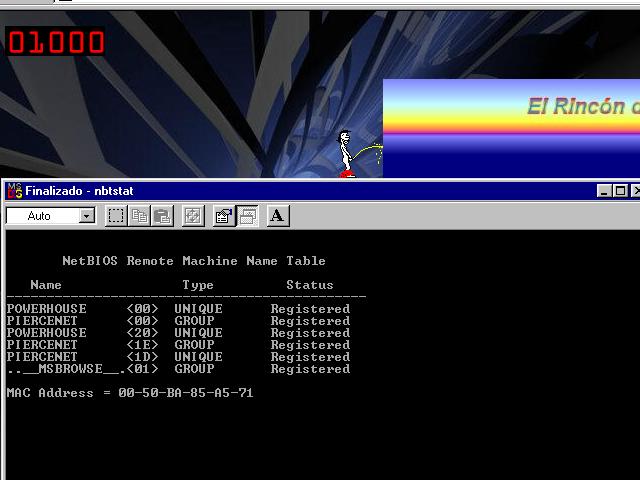Click MAC Address 00-50-BA-85-A5-71 line
The image size is (640, 480).
(130, 393)
